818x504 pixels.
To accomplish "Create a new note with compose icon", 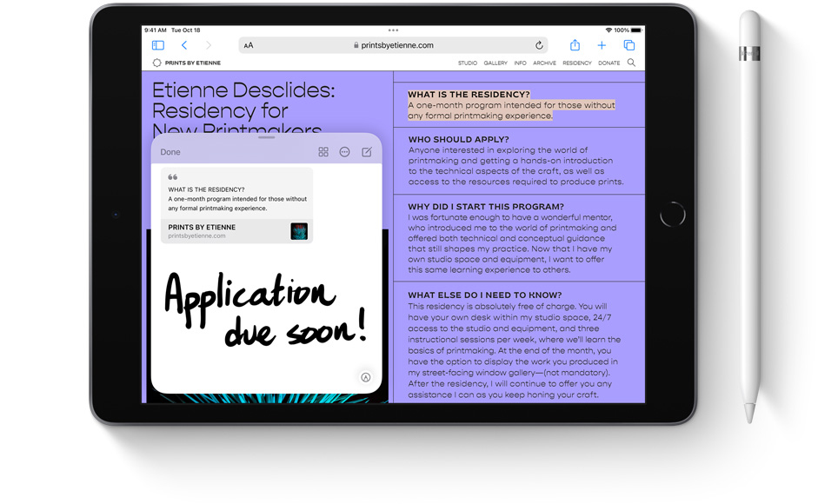I will pyautogui.click(x=367, y=152).
